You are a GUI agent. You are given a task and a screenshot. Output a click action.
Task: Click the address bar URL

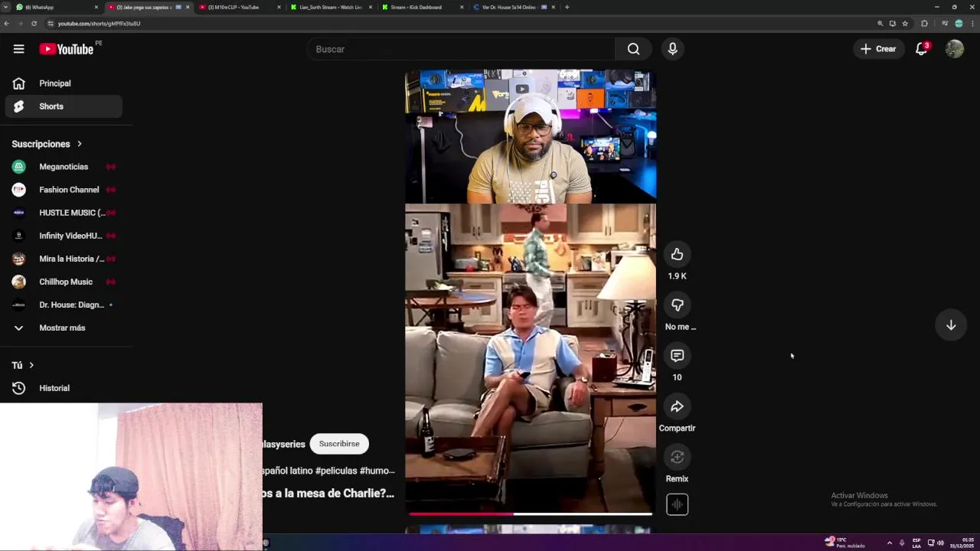(x=99, y=24)
